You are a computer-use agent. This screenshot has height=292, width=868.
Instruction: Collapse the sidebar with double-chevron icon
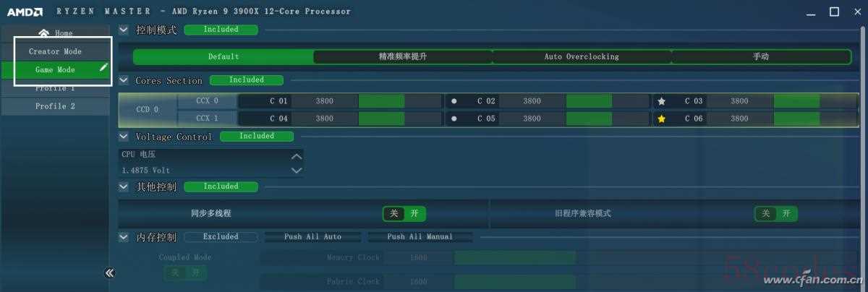[110, 272]
